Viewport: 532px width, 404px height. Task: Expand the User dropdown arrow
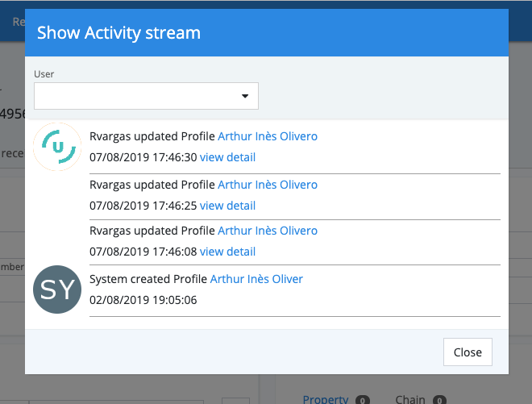pyautogui.click(x=245, y=96)
